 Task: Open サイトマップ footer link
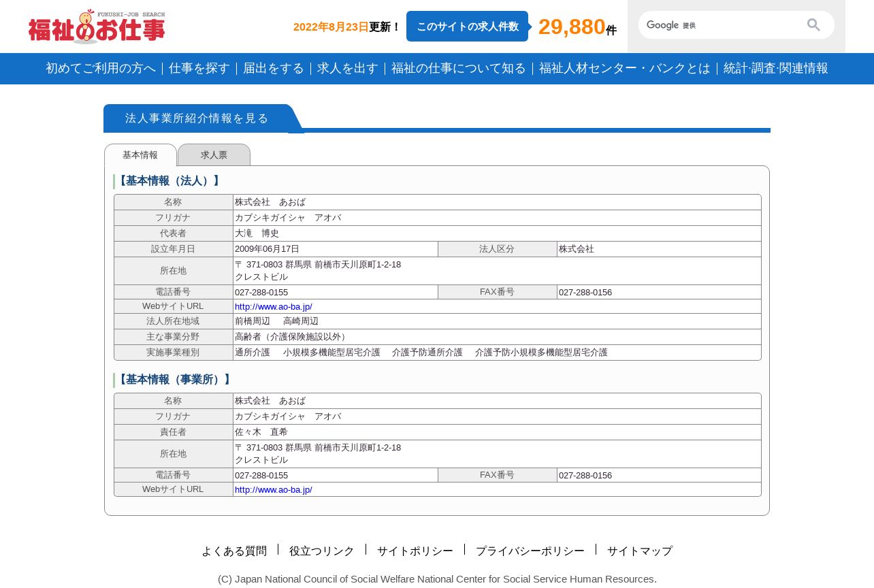[x=640, y=551]
